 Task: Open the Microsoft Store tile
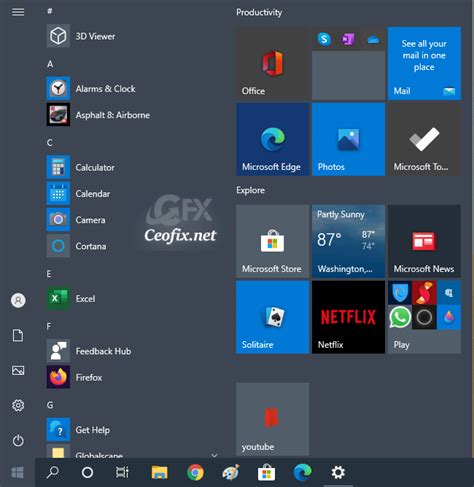[272, 241]
